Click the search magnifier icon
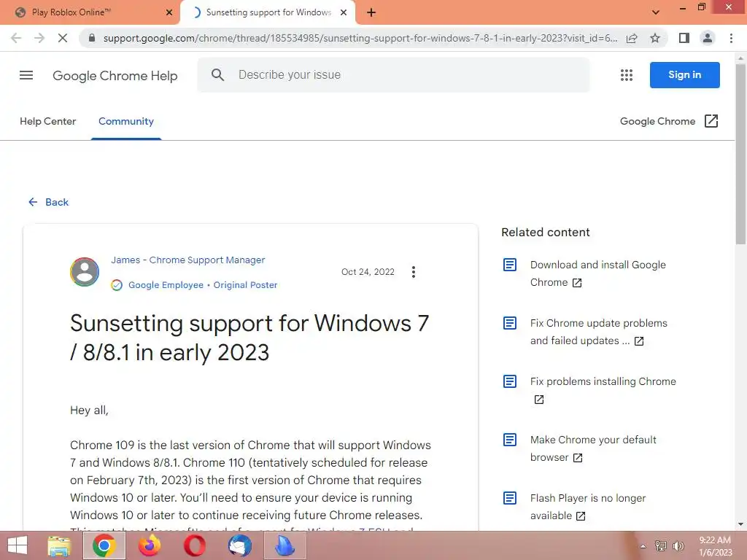The width and height of the screenshot is (747, 560). point(217,75)
